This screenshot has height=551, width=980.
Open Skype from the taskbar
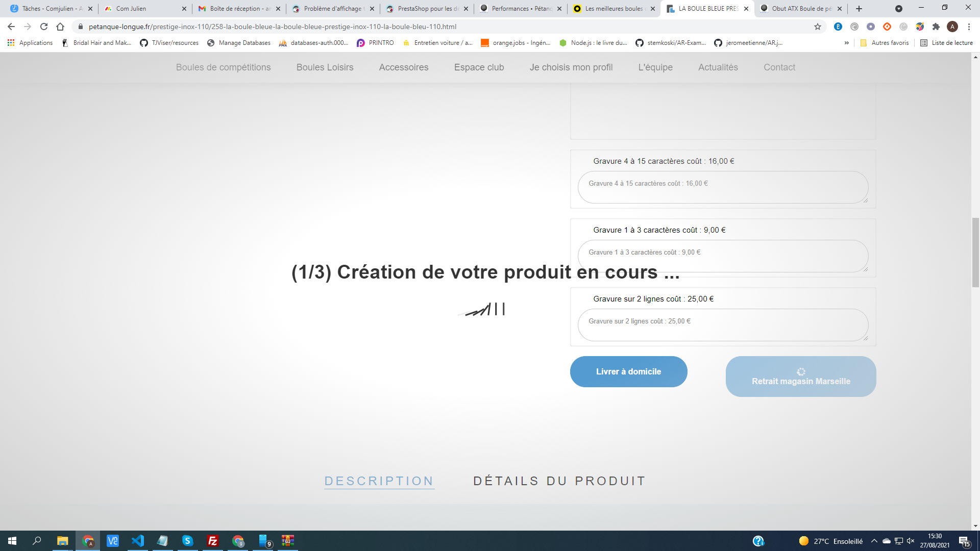tap(188, 541)
